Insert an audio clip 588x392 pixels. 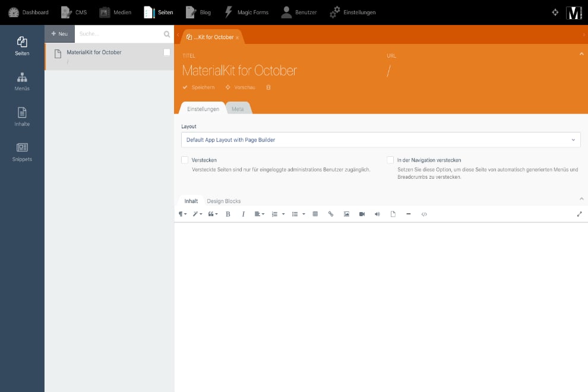[x=377, y=214]
